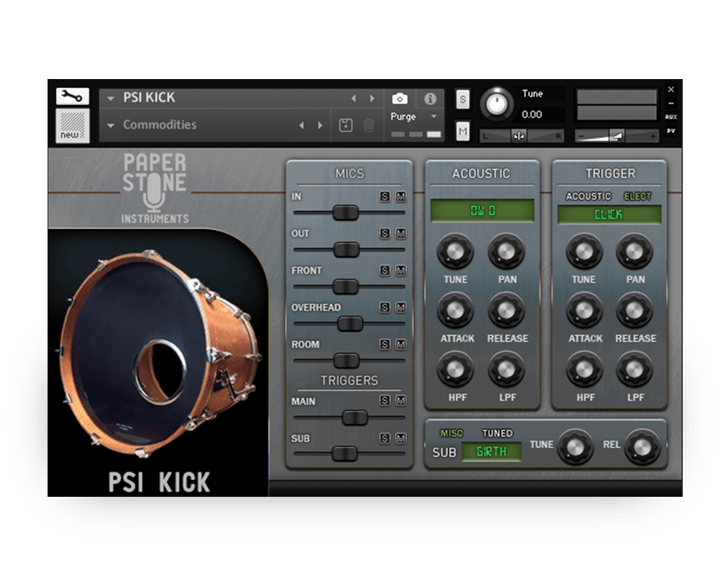Adjust the OVERHEAD mic level slider
The width and height of the screenshot is (728, 575).
point(350,324)
